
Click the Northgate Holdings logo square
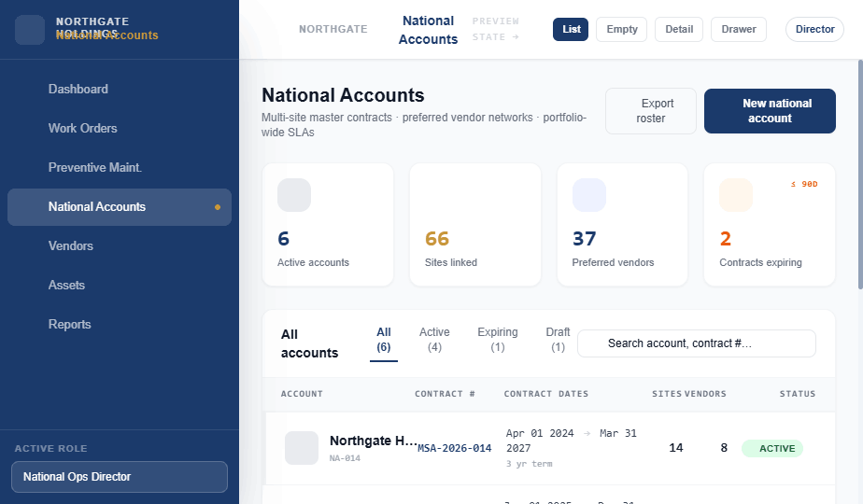30,30
